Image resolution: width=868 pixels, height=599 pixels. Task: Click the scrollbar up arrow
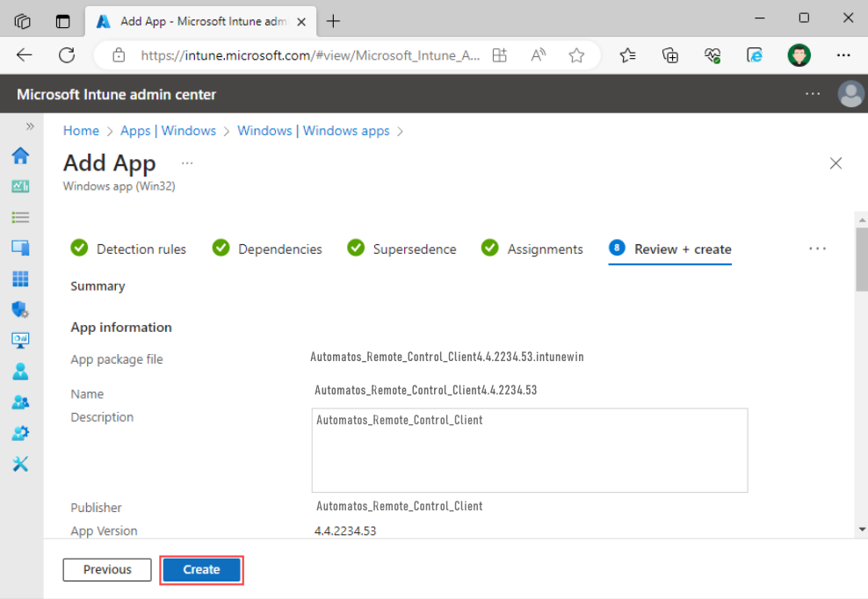pyautogui.click(x=861, y=220)
